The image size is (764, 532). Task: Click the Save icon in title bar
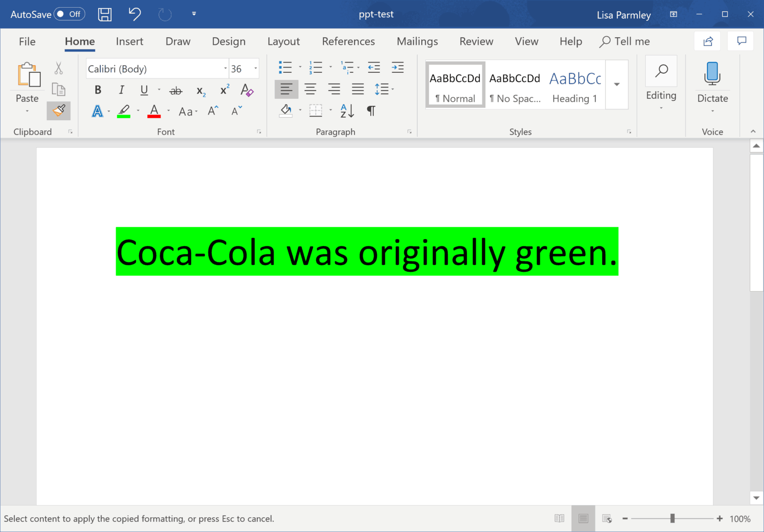click(x=105, y=14)
